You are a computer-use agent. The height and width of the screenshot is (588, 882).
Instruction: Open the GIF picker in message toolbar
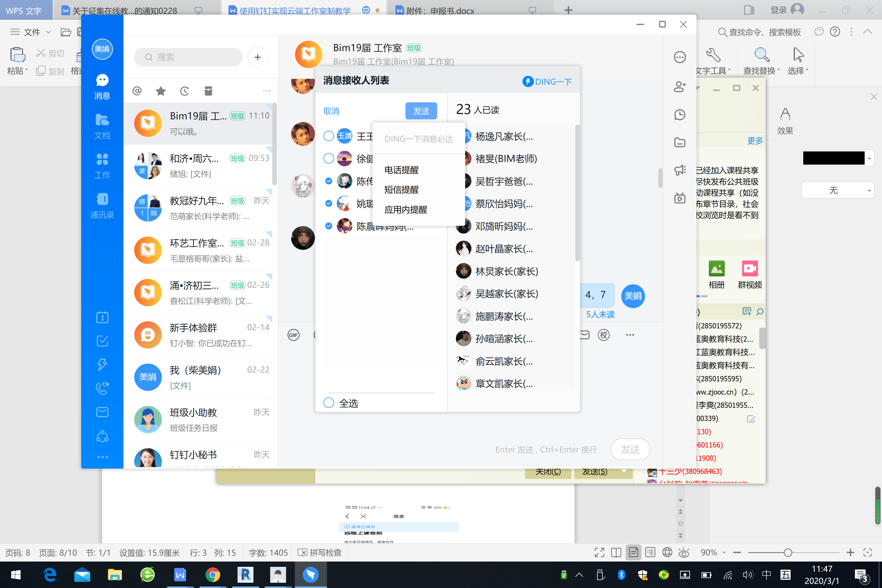click(293, 335)
